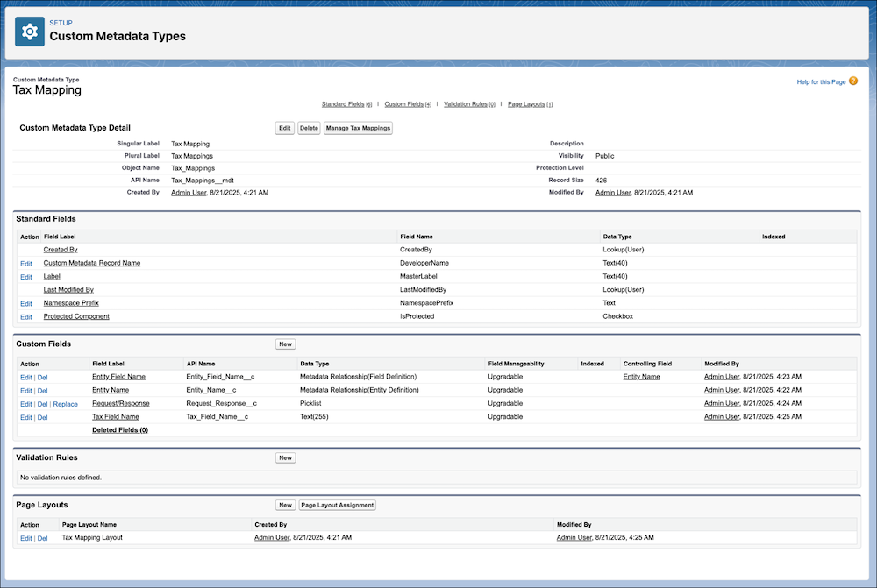The height and width of the screenshot is (588, 877).
Task: Edit the Namespace Prefix field
Action: tap(26, 303)
